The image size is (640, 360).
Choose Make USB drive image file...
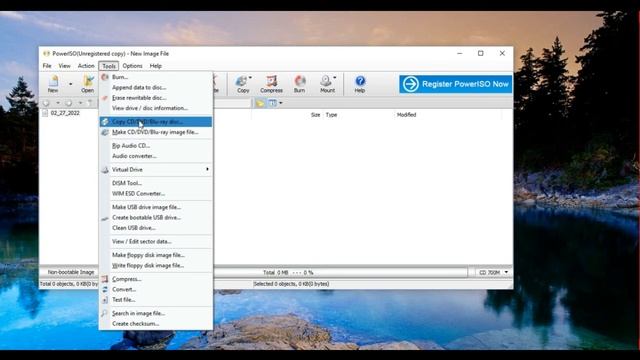click(x=156, y=207)
